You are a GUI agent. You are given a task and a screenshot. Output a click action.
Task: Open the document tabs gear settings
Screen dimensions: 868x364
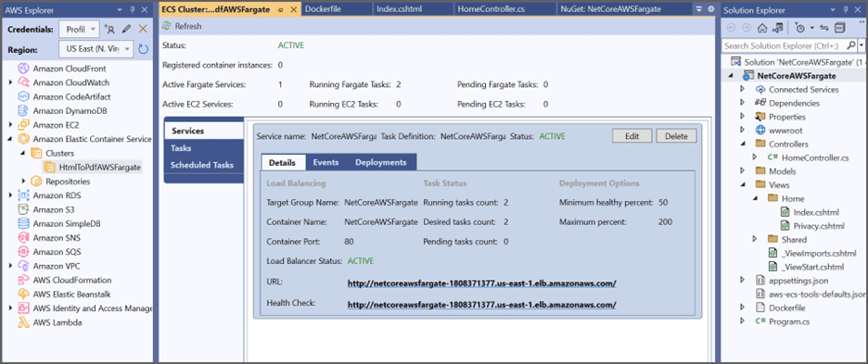click(x=710, y=9)
